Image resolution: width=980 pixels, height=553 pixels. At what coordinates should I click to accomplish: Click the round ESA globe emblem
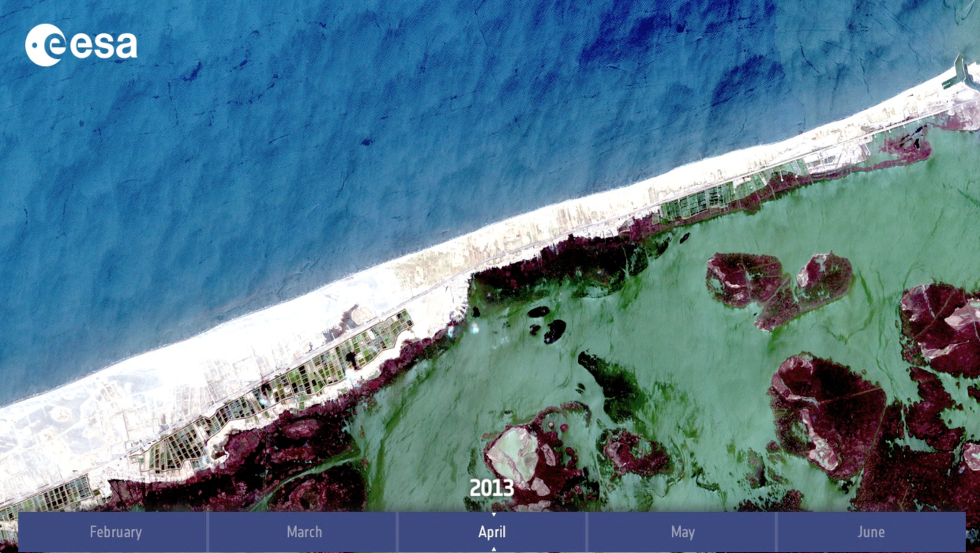[x=45, y=45]
